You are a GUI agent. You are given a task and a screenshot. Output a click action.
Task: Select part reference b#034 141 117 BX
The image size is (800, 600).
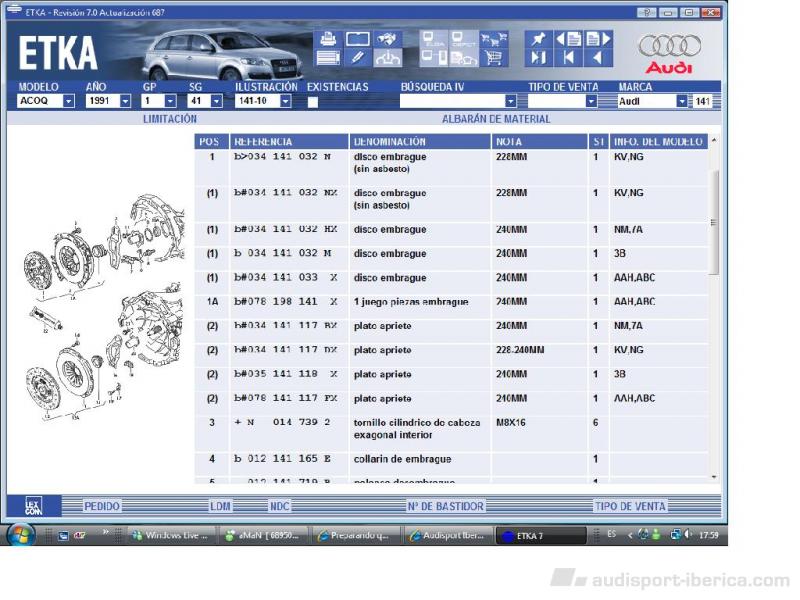pyautogui.click(x=286, y=326)
